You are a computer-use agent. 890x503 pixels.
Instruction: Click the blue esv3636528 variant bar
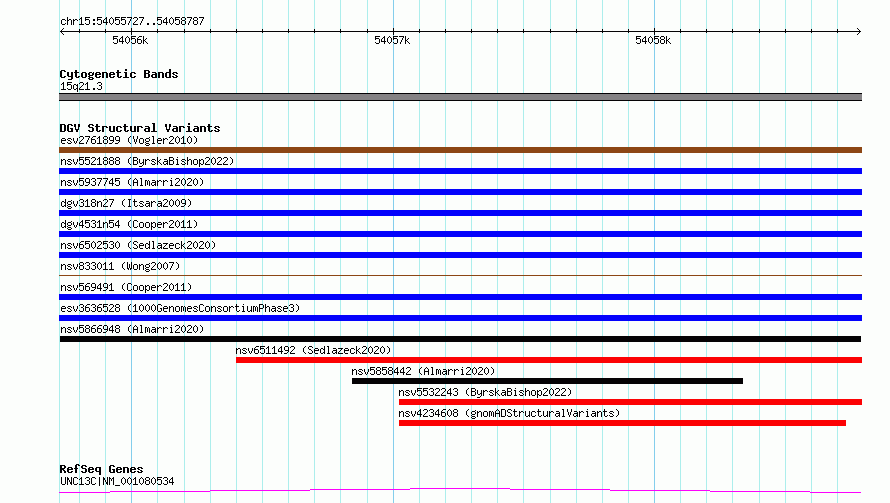(x=460, y=318)
